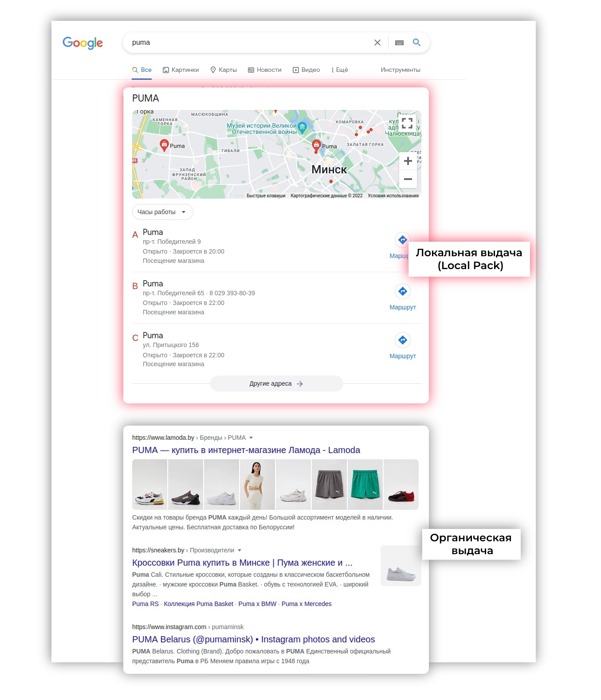Click the route icon for Puma listing A
This screenshot has width=601, height=700.
[402, 240]
